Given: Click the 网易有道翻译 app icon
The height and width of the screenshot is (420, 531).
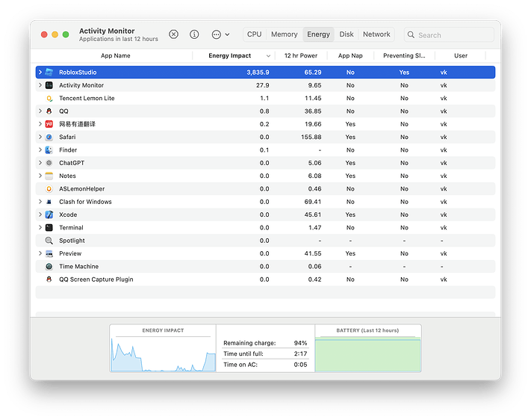Looking at the screenshot, I should click(49, 124).
